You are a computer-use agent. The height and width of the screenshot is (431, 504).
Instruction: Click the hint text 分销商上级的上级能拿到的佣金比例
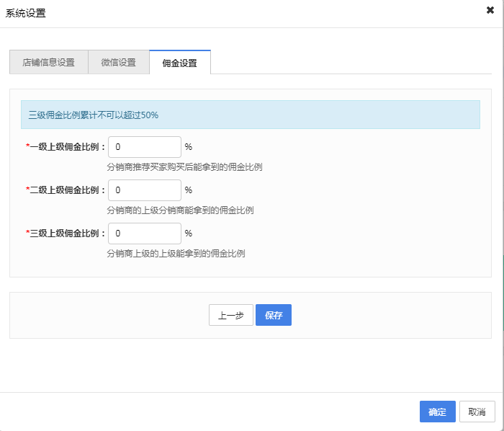click(176, 254)
